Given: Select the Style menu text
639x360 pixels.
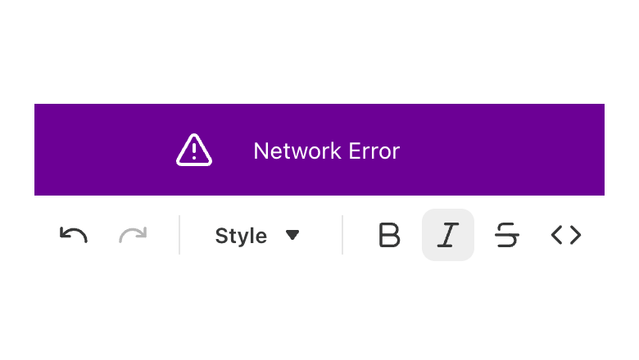Looking at the screenshot, I should click(x=241, y=236).
